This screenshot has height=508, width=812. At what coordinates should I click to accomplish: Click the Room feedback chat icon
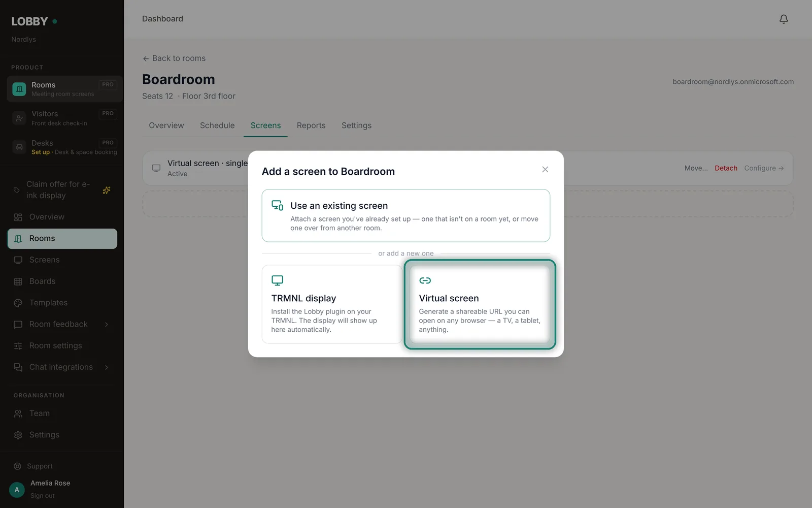18,325
